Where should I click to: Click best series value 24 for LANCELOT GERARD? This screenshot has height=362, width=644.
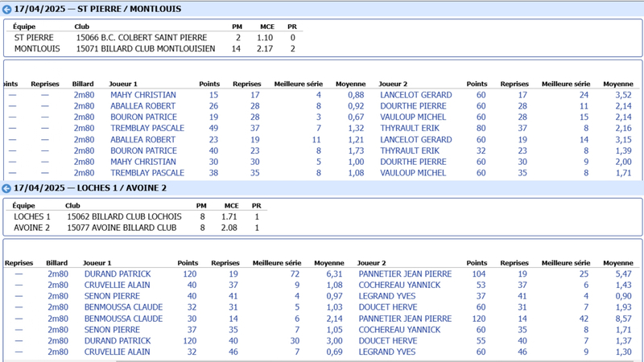point(584,95)
